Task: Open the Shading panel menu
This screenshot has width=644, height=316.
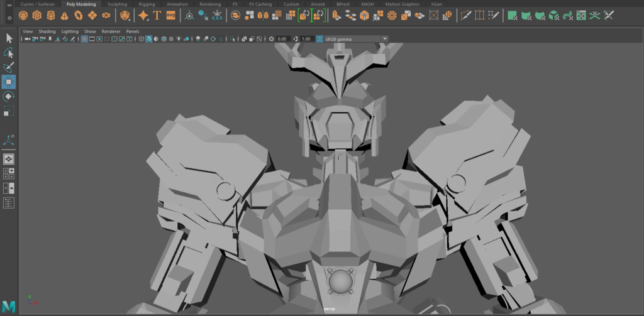Action: pos(47,31)
